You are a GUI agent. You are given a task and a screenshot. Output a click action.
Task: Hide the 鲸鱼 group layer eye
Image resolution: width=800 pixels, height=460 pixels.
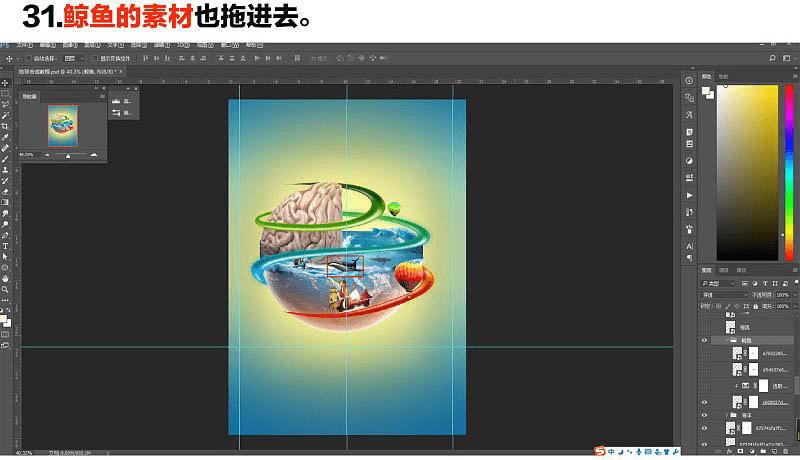click(x=705, y=340)
